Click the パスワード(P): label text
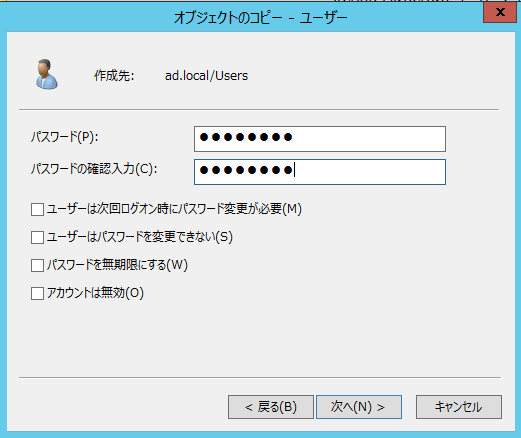 pyautogui.click(x=65, y=137)
